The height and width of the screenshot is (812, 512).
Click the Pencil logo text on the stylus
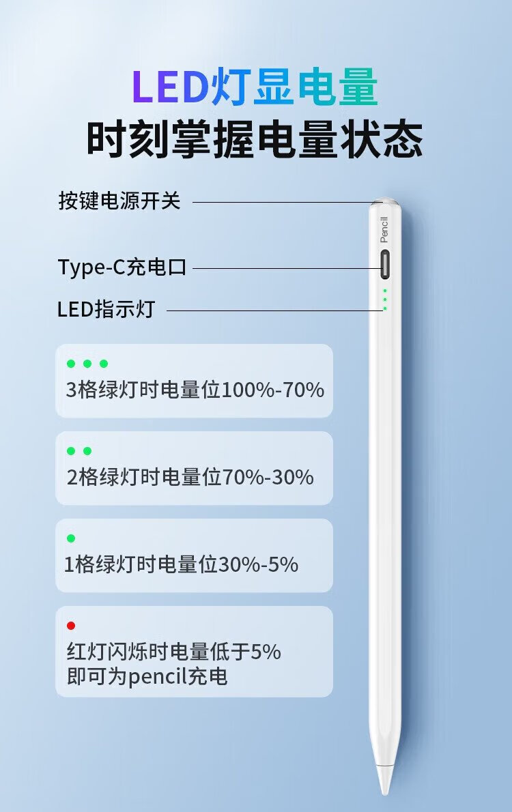point(384,229)
